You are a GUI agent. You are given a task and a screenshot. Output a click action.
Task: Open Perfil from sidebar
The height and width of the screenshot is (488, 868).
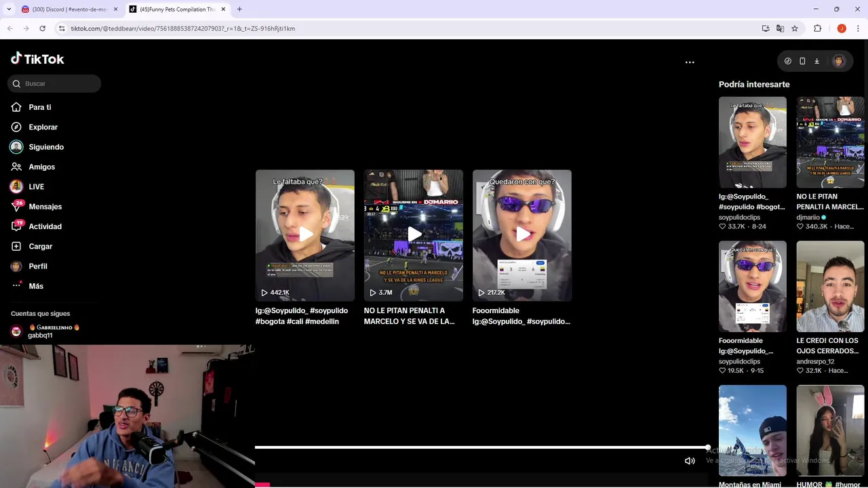(x=38, y=266)
